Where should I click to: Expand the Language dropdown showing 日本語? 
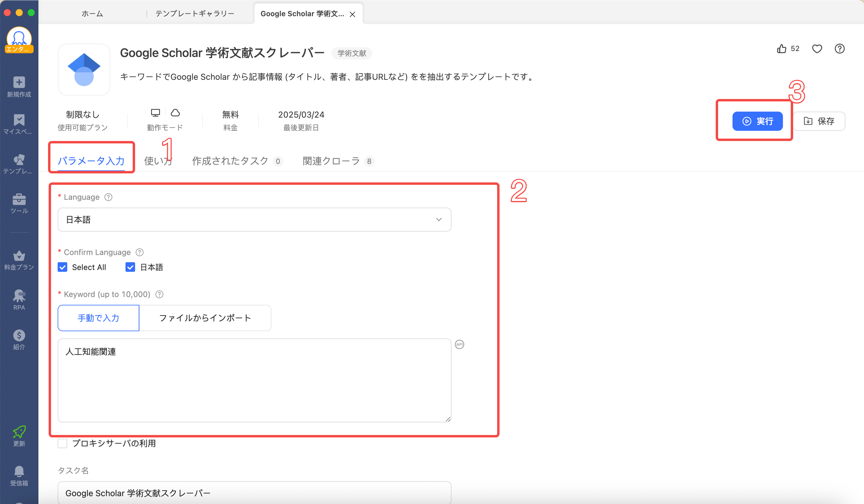pyautogui.click(x=254, y=220)
